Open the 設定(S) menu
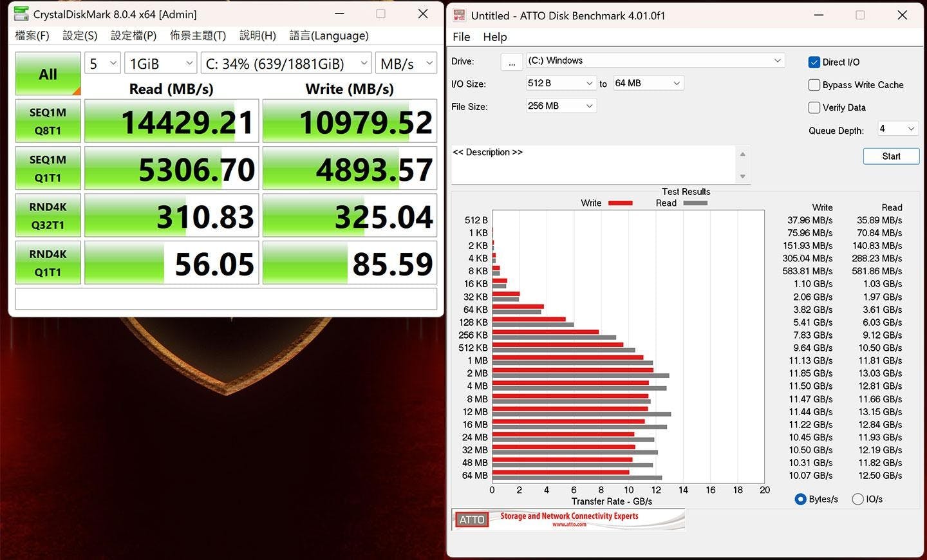 click(x=80, y=35)
